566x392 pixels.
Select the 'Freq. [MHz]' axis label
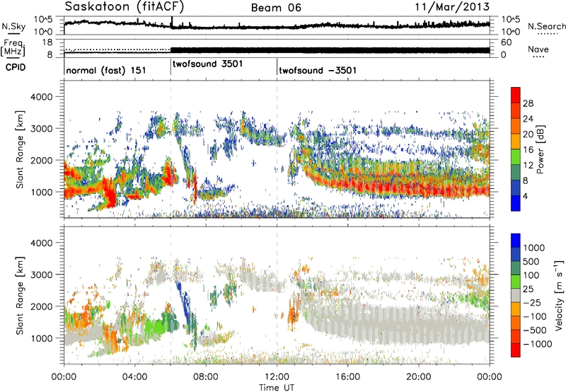coord(13,47)
